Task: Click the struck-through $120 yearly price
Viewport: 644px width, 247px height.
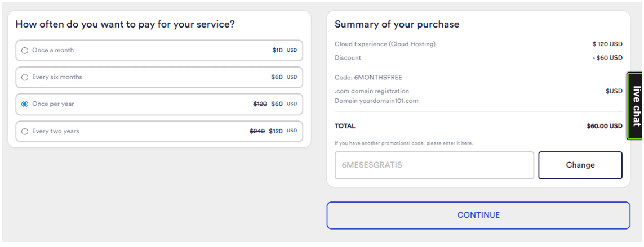Action: coord(260,104)
